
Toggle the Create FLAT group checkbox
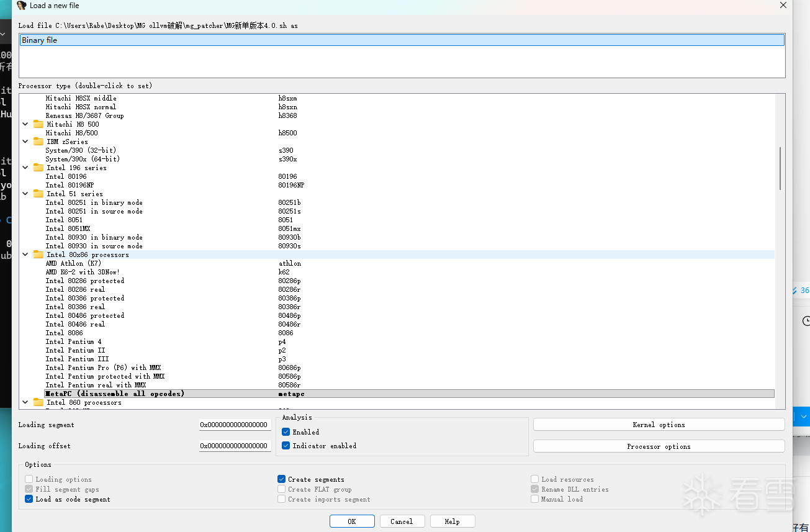pyautogui.click(x=282, y=489)
